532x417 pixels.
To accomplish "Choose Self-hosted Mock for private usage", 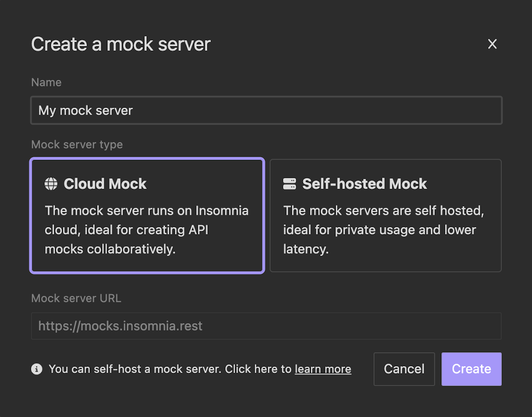I will [x=385, y=215].
